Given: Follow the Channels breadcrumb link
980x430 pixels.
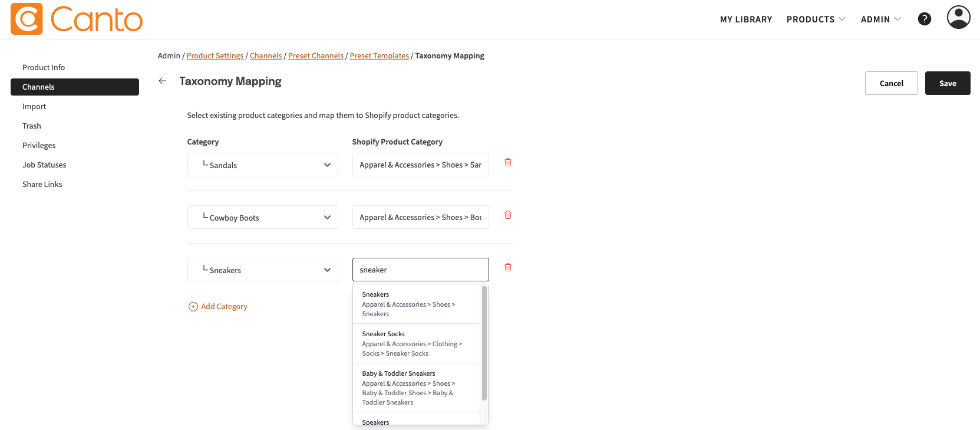Looking at the screenshot, I should click(266, 56).
